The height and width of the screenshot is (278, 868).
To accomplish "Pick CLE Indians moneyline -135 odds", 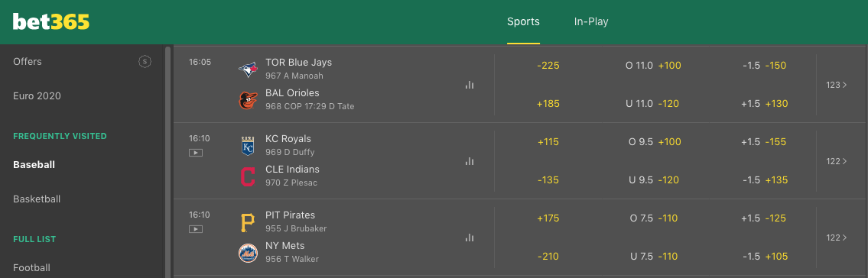I will pos(548,180).
